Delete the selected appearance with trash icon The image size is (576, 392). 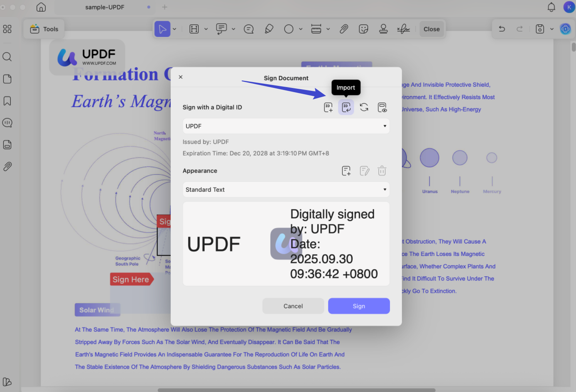coord(382,171)
